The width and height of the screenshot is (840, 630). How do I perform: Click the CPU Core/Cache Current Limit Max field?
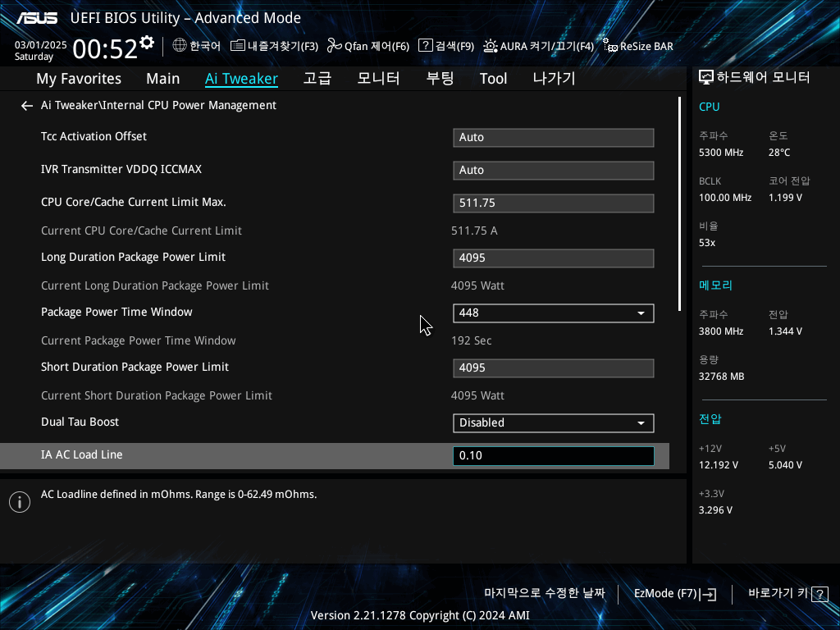coord(554,203)
